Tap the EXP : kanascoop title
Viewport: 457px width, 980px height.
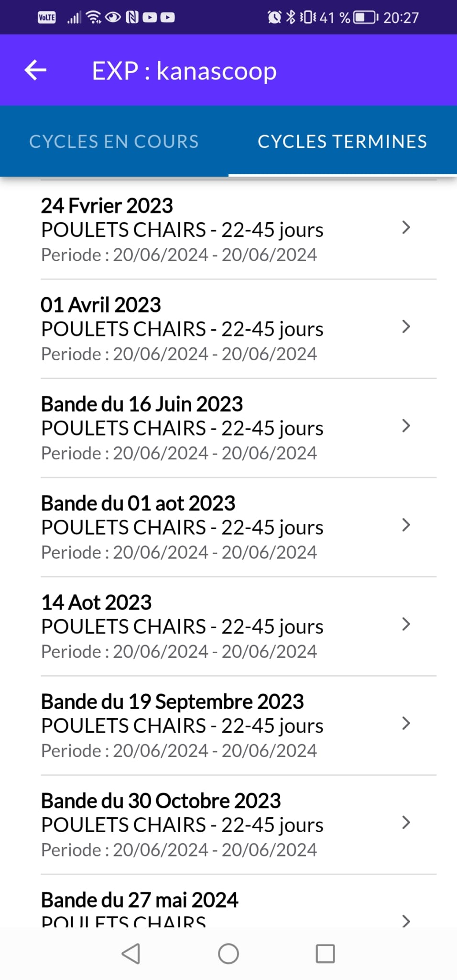[x=184, y=71]
